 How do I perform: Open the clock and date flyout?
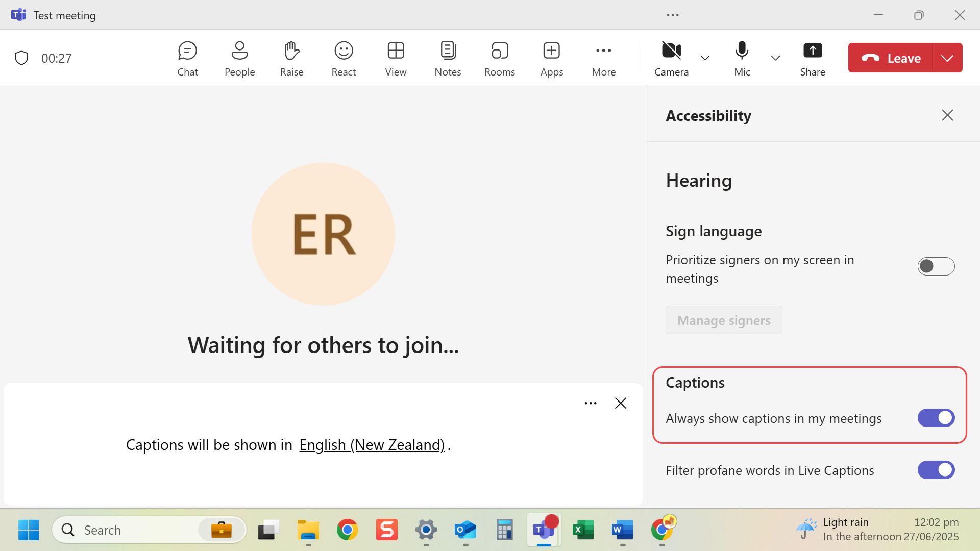(x=932, y=530)
